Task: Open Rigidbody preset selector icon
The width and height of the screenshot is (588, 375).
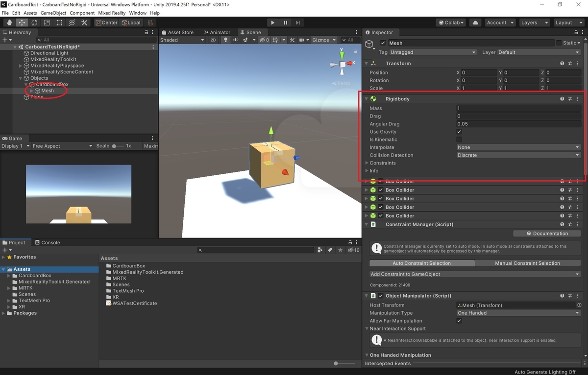Action: pos(570,99)
